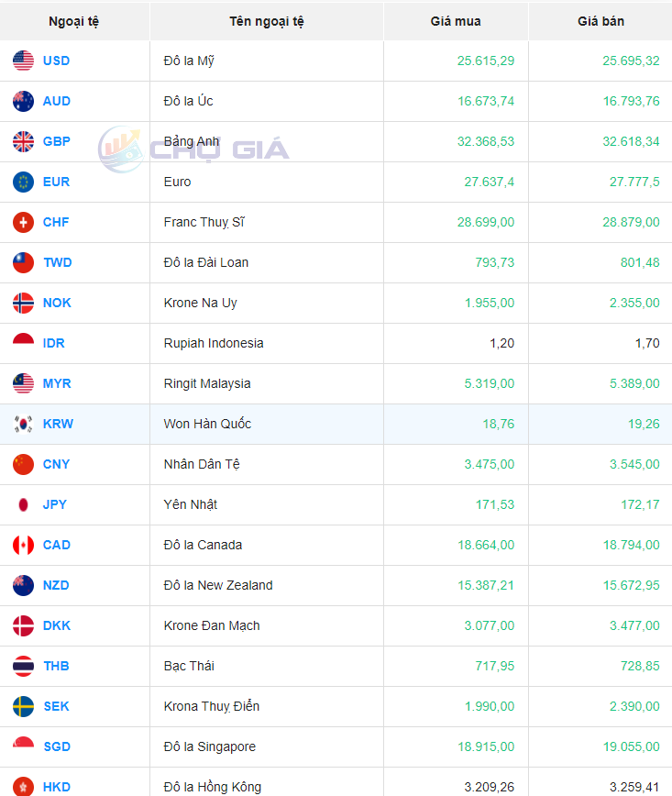Screen dimensions: 672x796
Task: Open the USD currency link
Action: tap(56, 61)
